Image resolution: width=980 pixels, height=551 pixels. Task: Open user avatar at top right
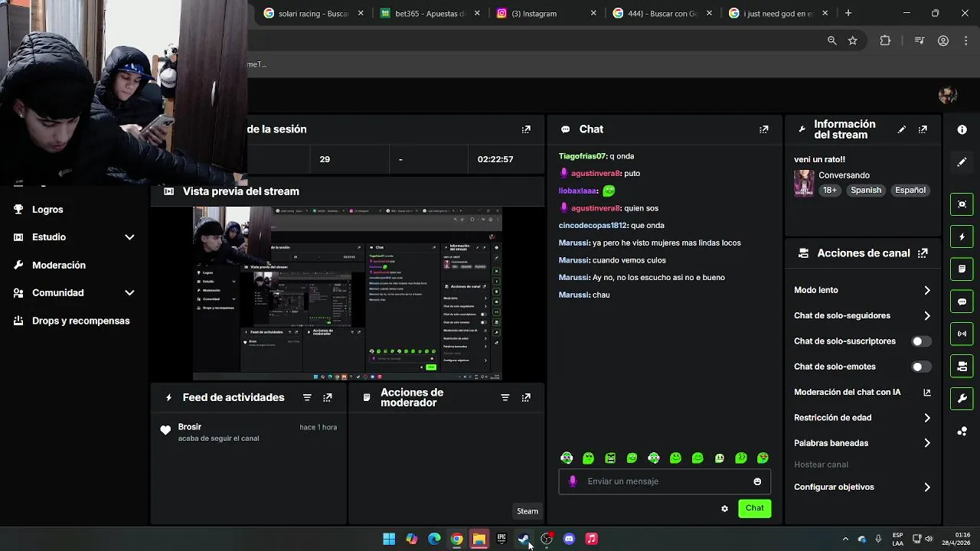(x=948, y=95)
